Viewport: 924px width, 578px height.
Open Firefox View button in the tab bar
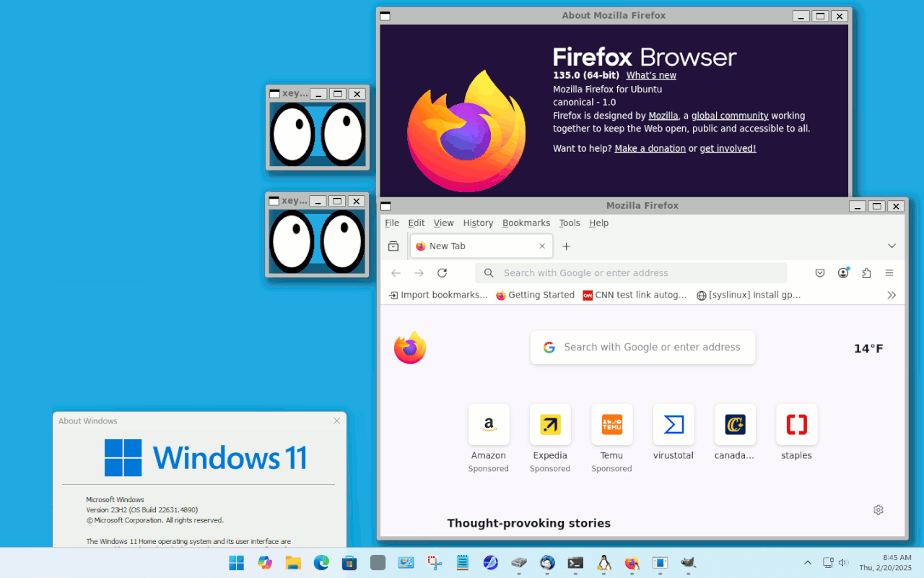click(393, 246)
